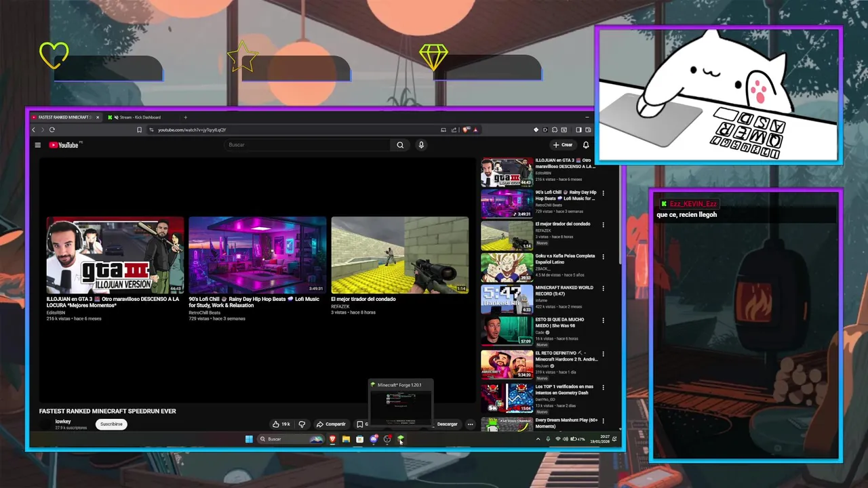Open options menu for ESTO SI QUE DA MUCHO MIEDO

pos(603,320)
